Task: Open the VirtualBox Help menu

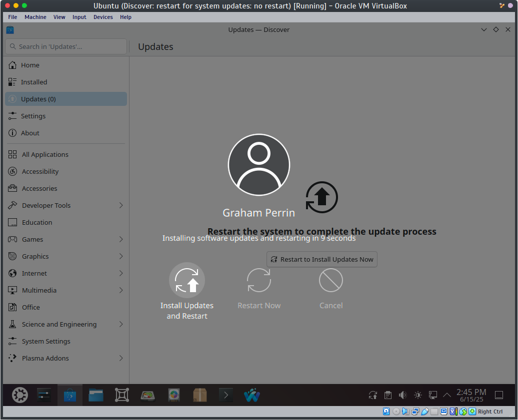Action: click(125, 17)
